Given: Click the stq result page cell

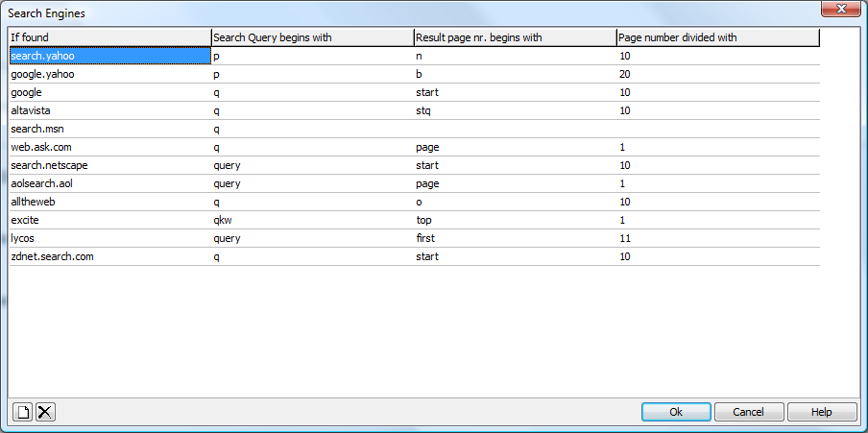Looking at the screenshot, I should click(x=516, y=110).
